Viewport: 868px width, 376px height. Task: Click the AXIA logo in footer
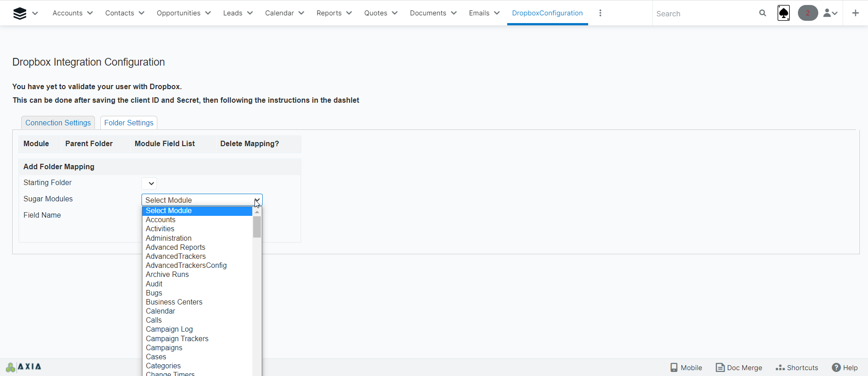[24, 367]
